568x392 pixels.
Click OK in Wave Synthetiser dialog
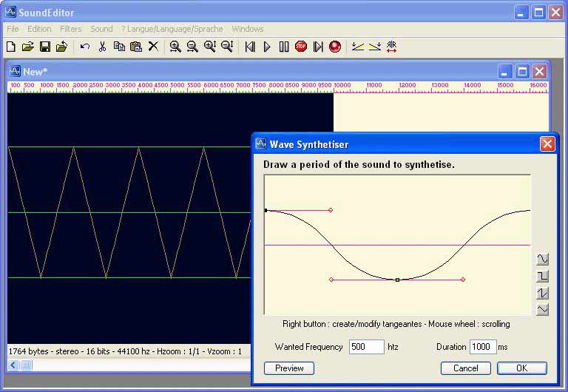[521, 368]
